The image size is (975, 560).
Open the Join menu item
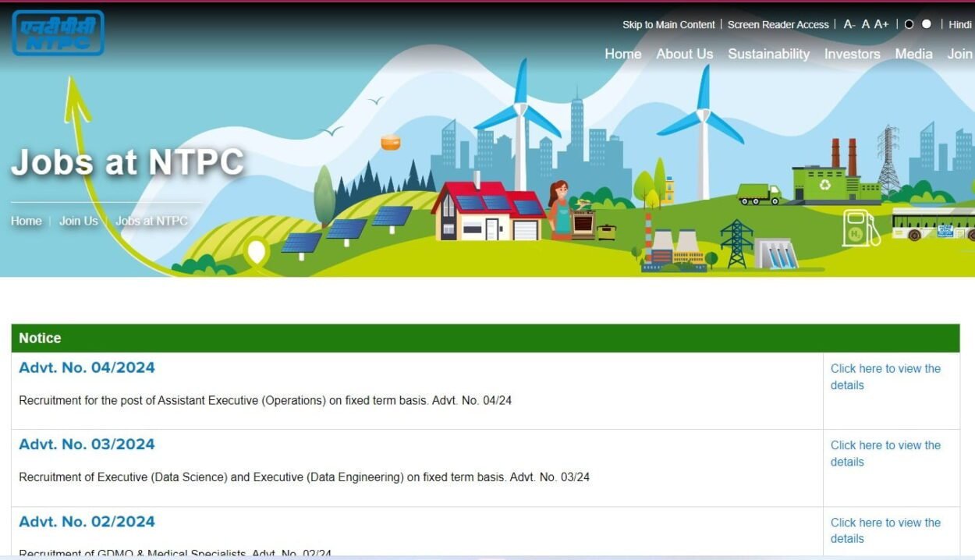[x=960, y=54]
